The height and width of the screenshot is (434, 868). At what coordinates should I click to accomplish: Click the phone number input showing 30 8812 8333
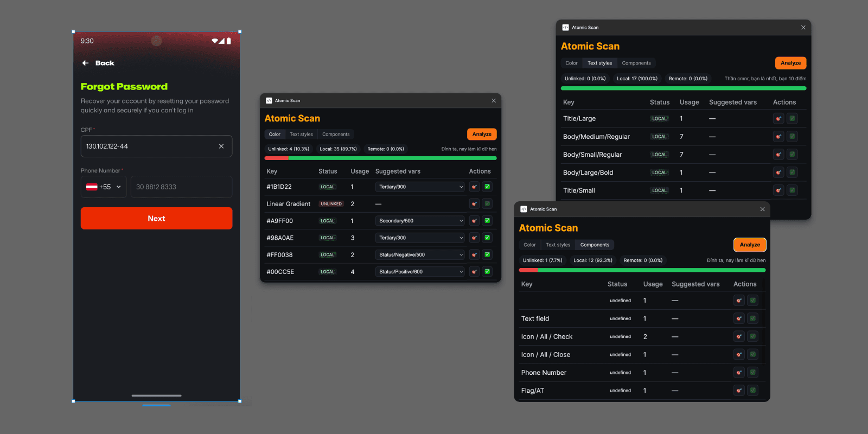(x=181, y=187)
